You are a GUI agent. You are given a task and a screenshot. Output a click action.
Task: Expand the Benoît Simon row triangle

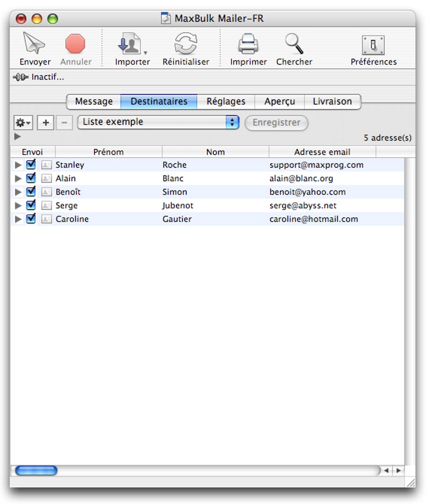tap(19, 192)
